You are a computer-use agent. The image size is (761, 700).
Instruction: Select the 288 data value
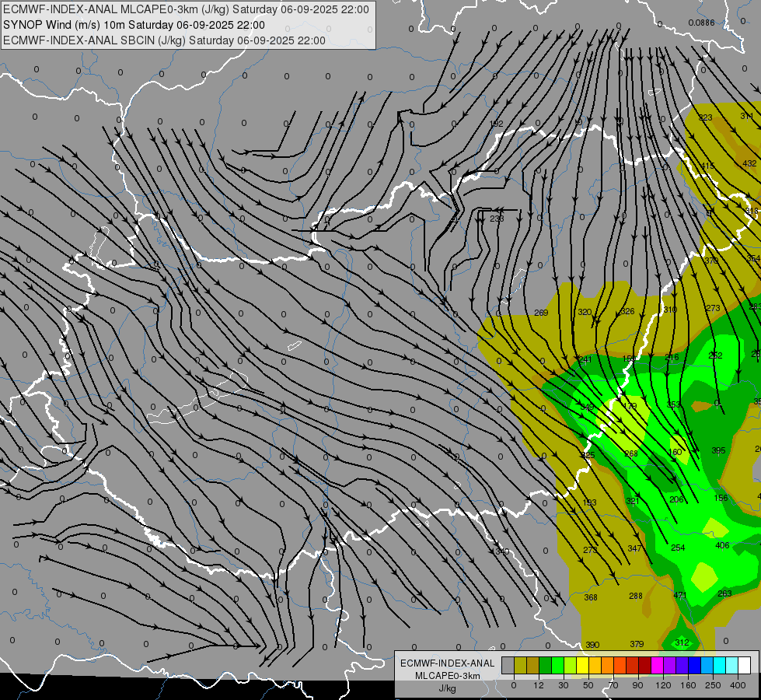click(x=636, y=596)
